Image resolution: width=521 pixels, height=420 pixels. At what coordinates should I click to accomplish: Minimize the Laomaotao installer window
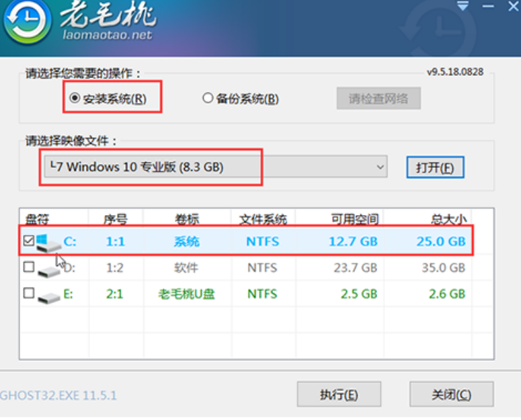[x=488, y=6]
